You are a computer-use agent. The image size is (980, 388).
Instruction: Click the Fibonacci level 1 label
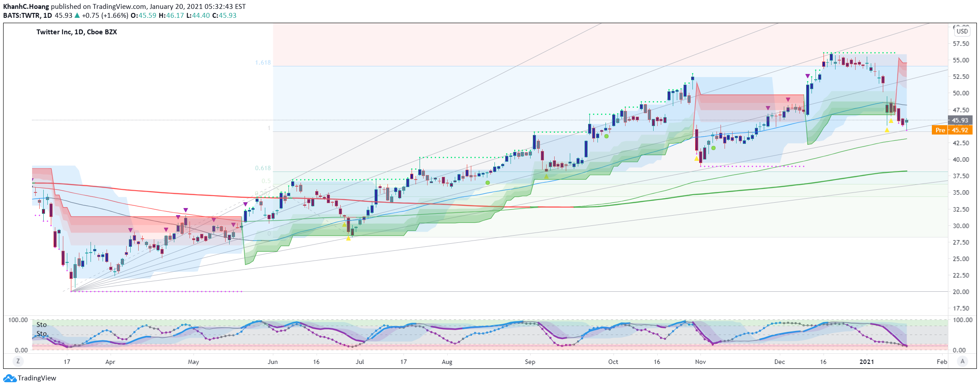(x=269, y=128)
